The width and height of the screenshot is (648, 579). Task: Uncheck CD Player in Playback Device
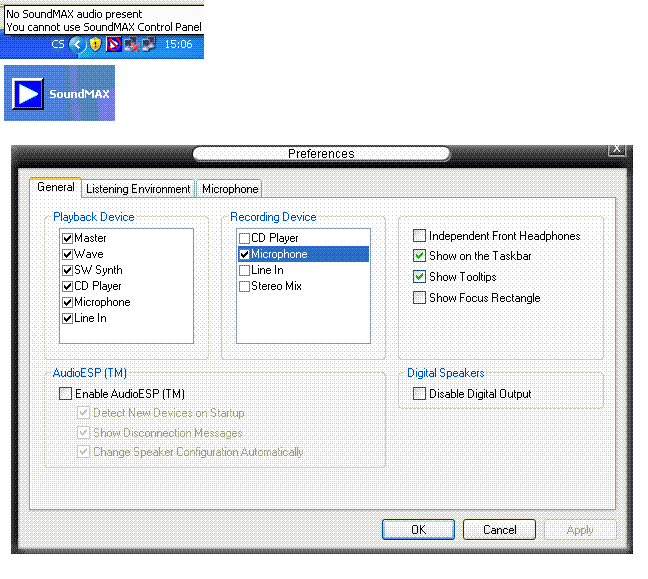click(x=67, y=286)
